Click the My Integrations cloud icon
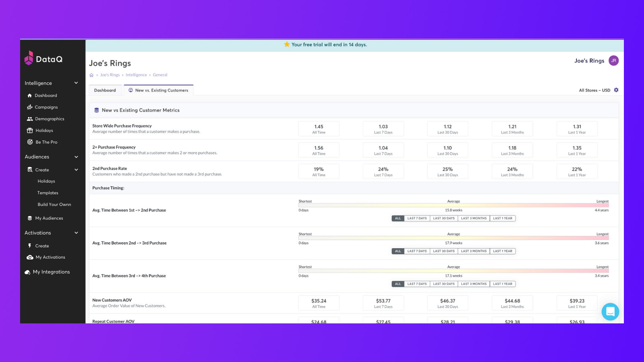Viewport: 644px width, 362px height. click(x=27, y=272)
